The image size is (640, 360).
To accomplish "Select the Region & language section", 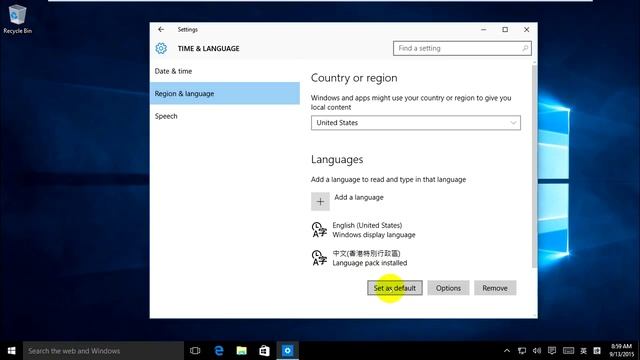I will pos(225,93).
